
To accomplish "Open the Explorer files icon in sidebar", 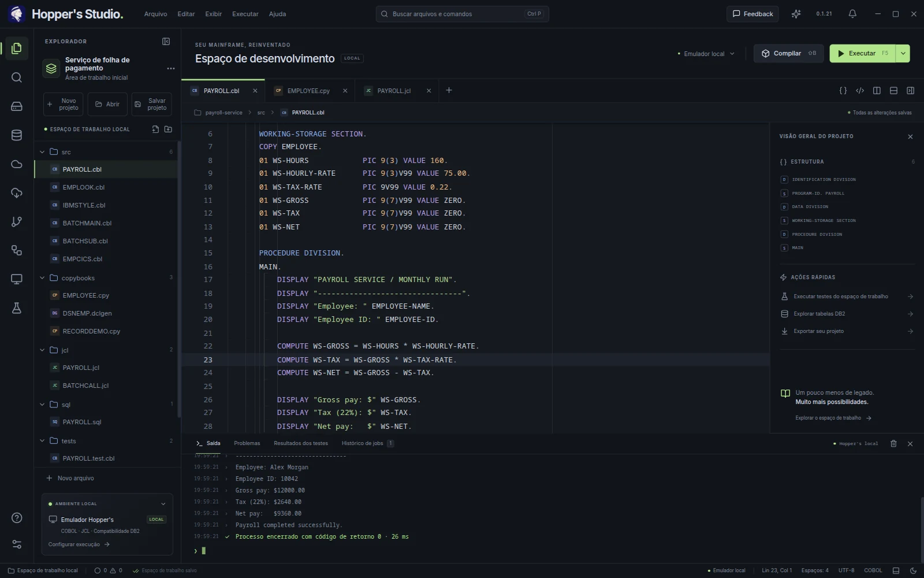I will pos(17,49).
